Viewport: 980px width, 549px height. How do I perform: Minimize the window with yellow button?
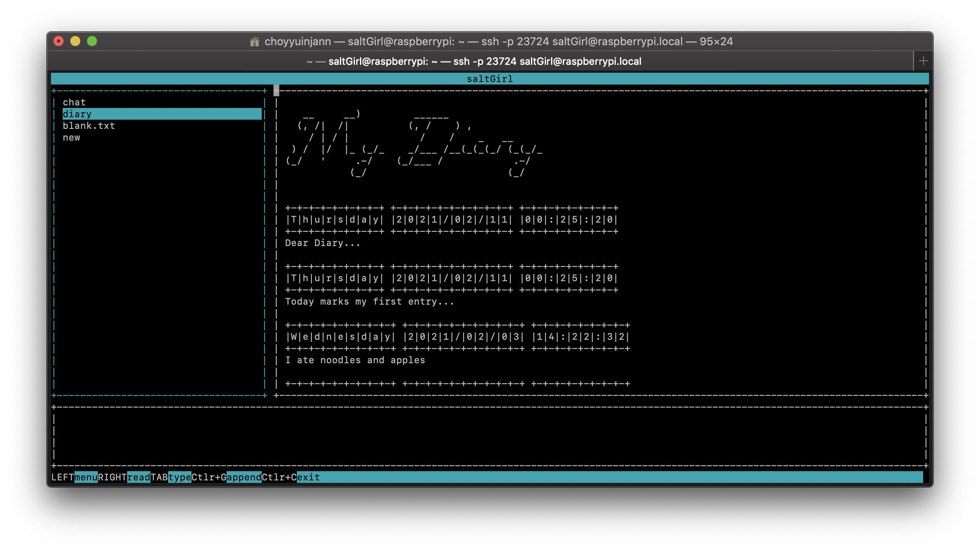click(x=75, y=41)
